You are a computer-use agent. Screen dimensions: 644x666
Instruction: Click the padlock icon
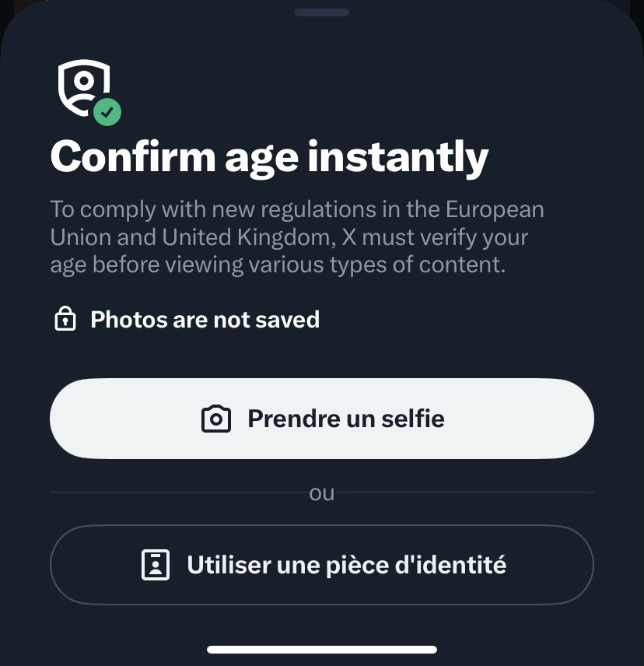tap(65, 319)
